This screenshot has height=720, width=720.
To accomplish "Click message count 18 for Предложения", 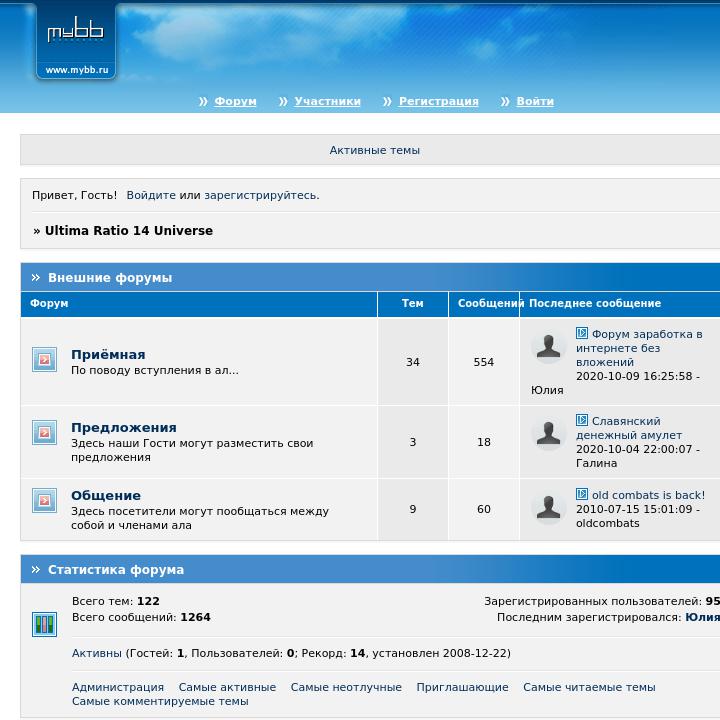I will 484,442.
